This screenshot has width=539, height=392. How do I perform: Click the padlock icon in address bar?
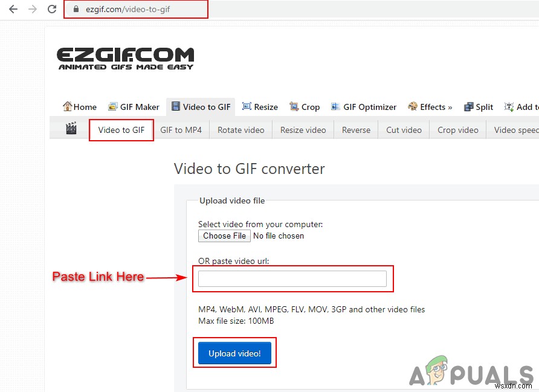click(76, 9)
